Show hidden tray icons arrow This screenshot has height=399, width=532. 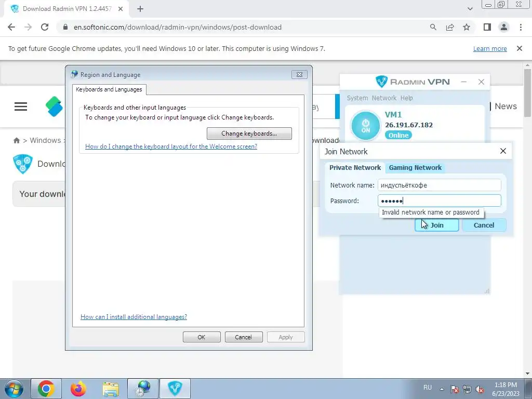pyautogui.click(x=442, y=389)
